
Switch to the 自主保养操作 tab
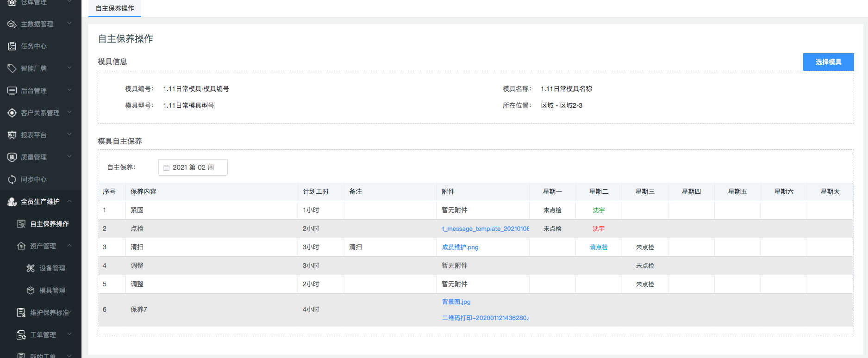click(115, 8)
